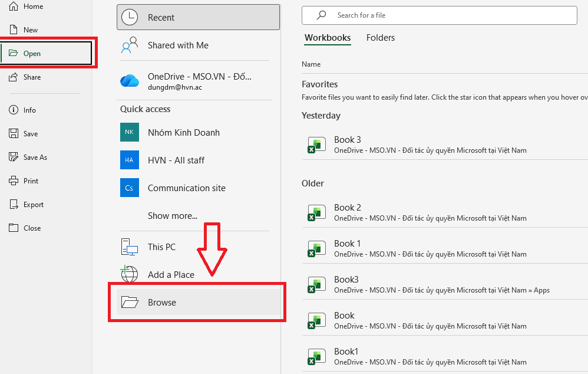Screen dimensions: 588x374
Task: Select the Open menu item
Action: point(47,53)
